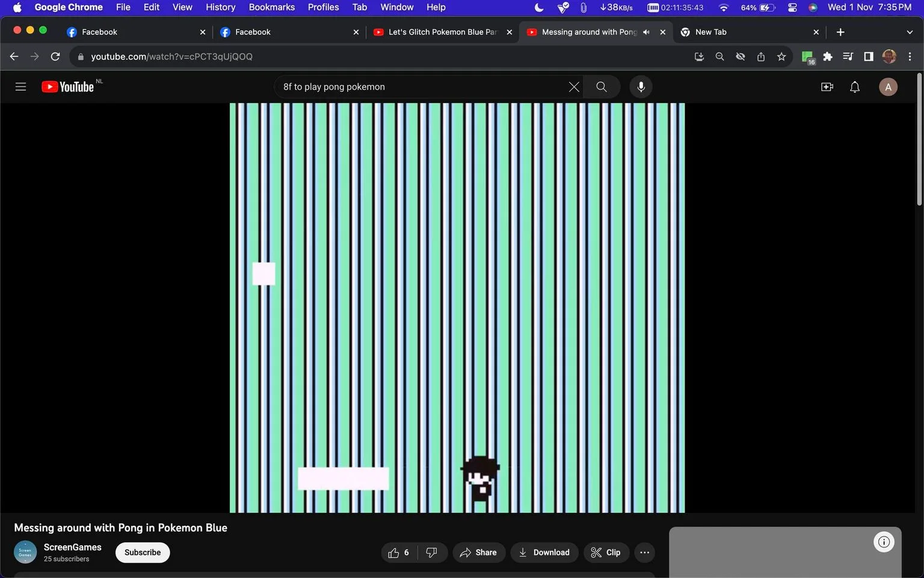Open the View menu
Screen dimensions: 924x578
(x=182, y=7)
